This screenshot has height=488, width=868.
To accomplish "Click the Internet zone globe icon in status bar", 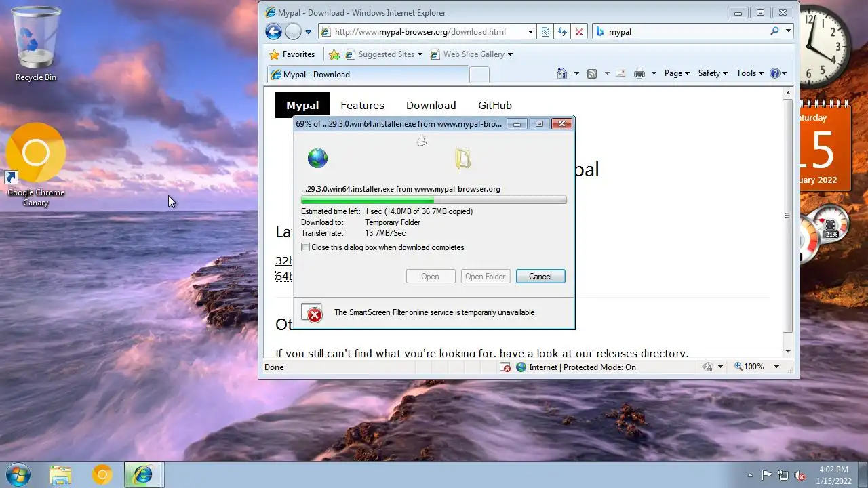I will (x=521, y=367).
